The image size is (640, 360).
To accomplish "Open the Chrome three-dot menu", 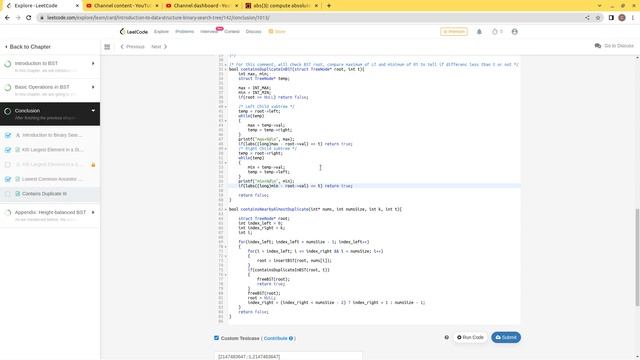I will (x=633, y=18).
